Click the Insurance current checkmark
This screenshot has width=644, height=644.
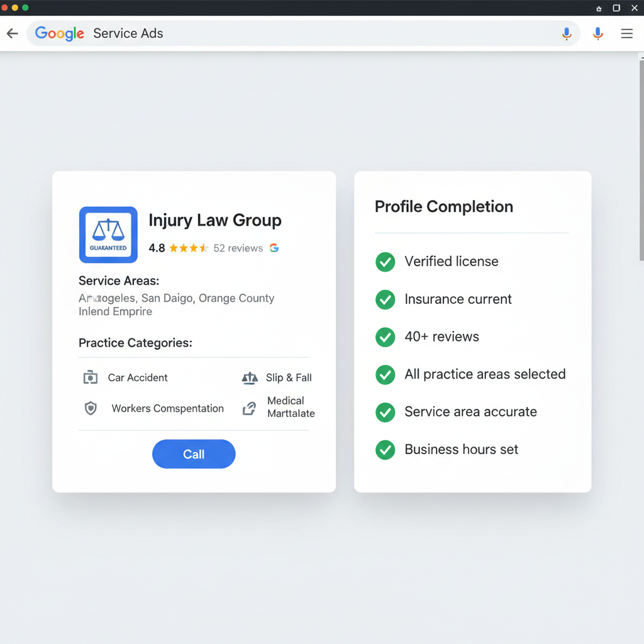(386, 299)
